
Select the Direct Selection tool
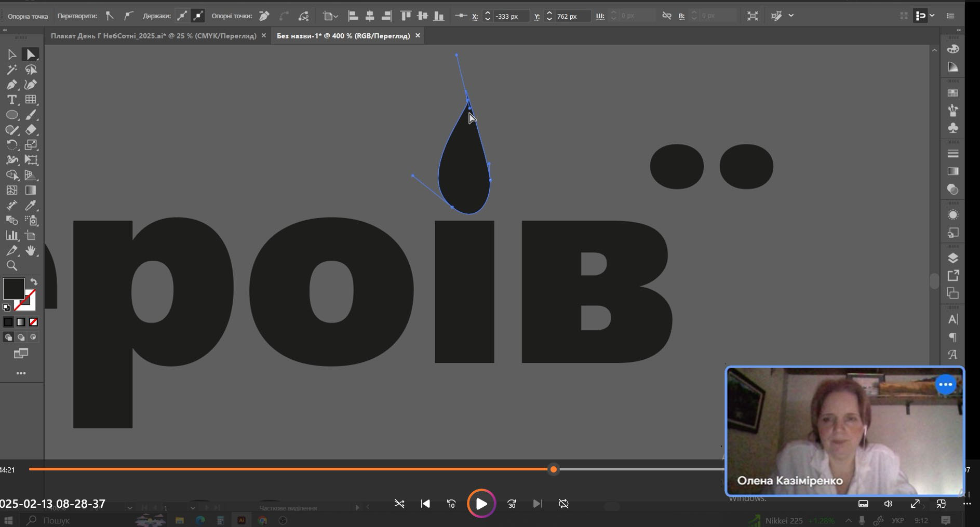click(x=31, y=55)
